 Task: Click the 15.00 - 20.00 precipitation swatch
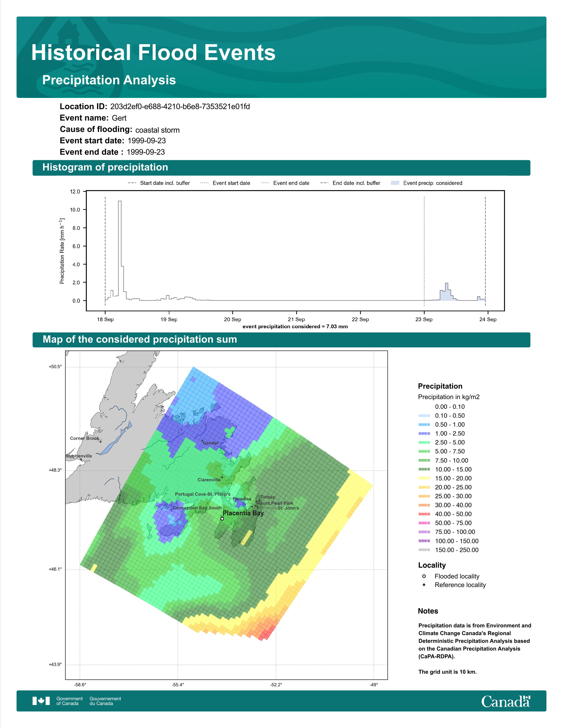[x=424, y=478]
